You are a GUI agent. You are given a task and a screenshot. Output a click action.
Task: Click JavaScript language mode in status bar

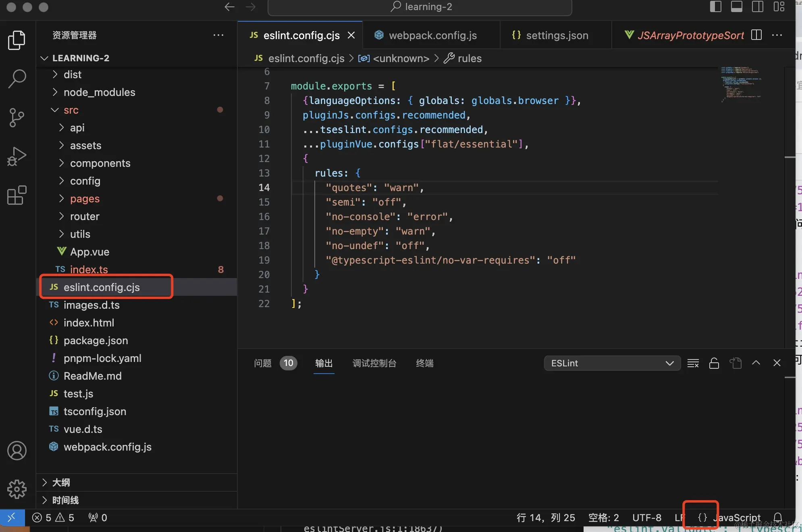coord(737,517)
